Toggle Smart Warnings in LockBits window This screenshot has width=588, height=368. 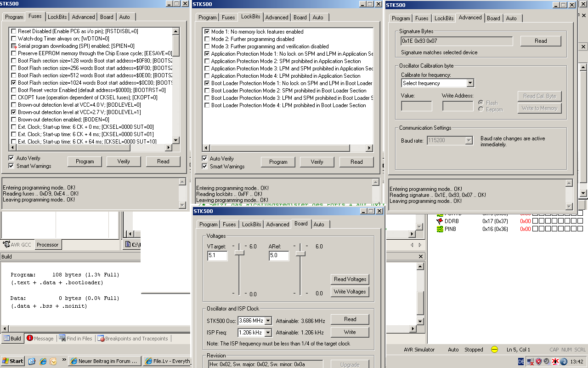click(x=204, y=167)
